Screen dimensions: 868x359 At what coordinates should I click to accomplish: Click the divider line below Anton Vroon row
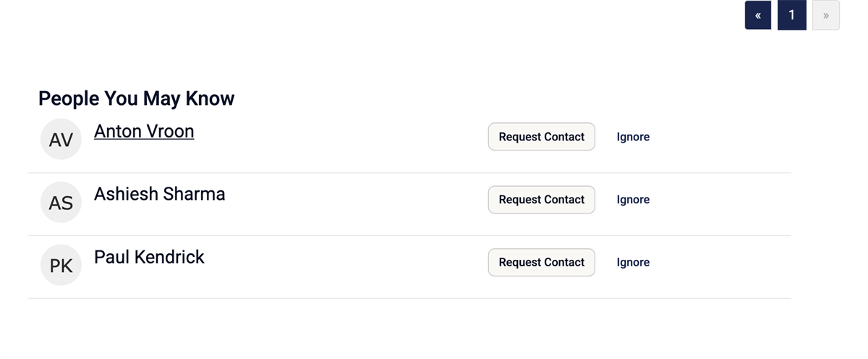409,173
